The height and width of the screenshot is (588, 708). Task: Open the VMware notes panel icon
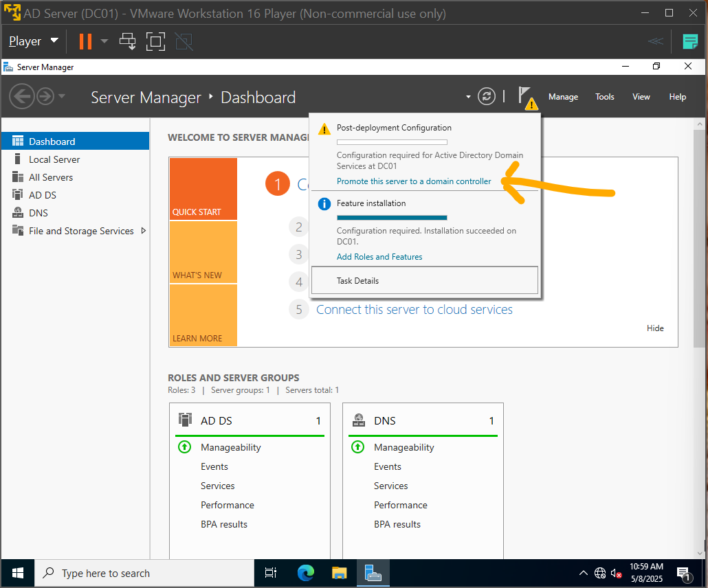(690, 41)
